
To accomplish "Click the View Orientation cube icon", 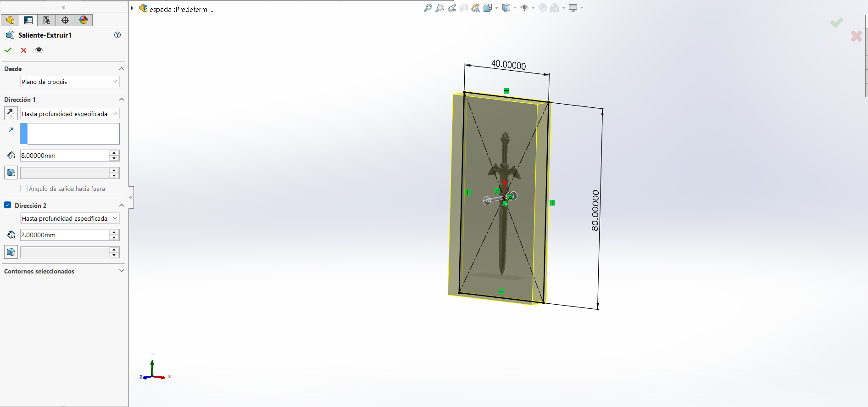I will point(487,8).
